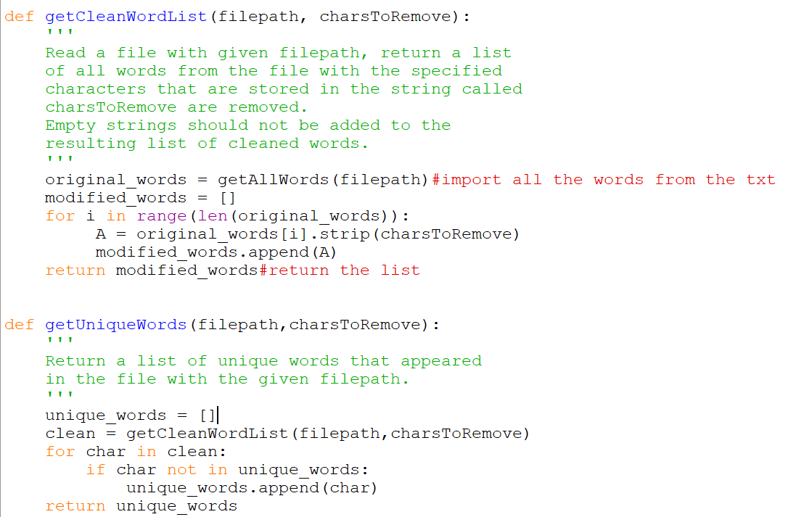Click the 'return unique_words' statement

141,505
